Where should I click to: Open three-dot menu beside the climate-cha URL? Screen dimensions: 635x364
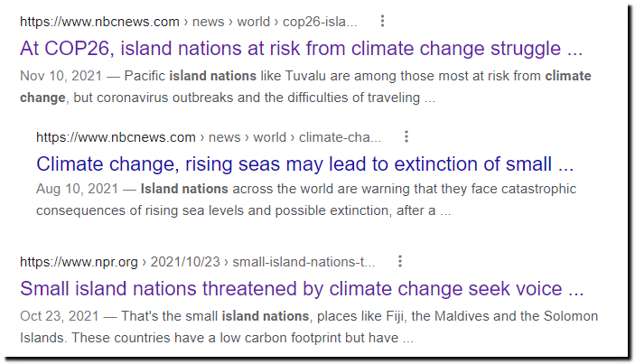click(406, 137)
